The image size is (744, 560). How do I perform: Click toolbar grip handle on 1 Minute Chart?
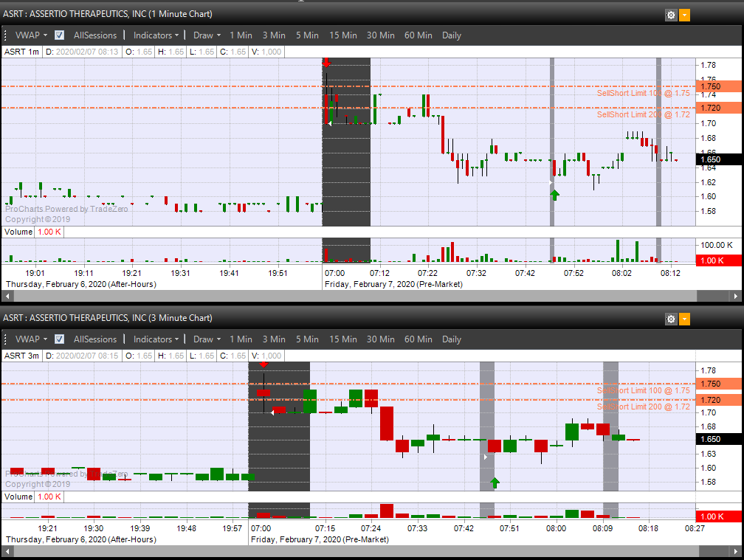coord(6,35)
